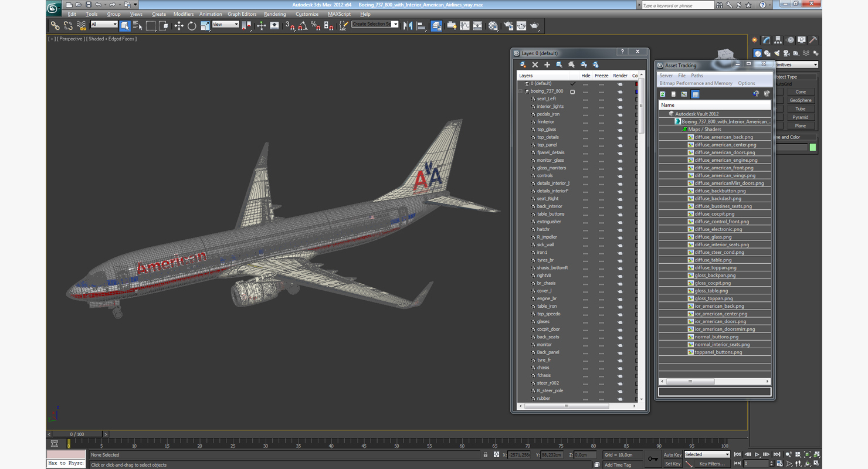The width and height of the screenshot is (868, 469).
Task: Select the Scale tool
Action: (205, 25)
